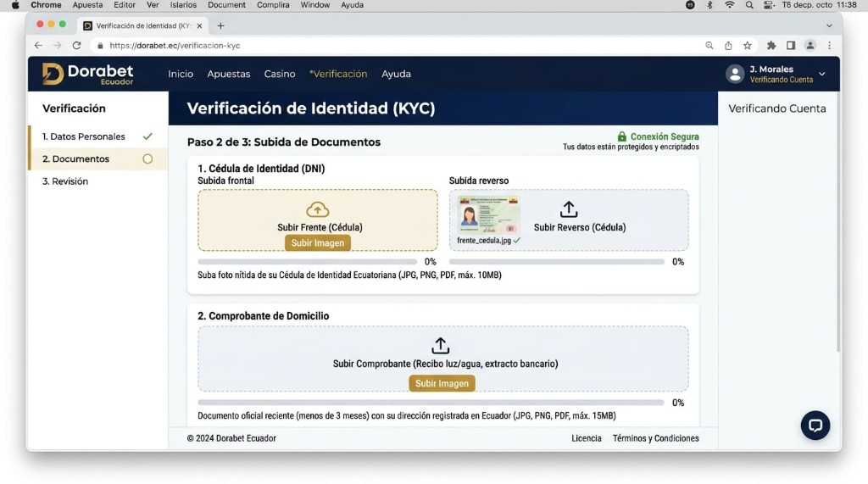The width and height of the screenshot is (868, 484).
Task: Click the checkmark next to Datos Personales
Action: (x=147, y=136)
